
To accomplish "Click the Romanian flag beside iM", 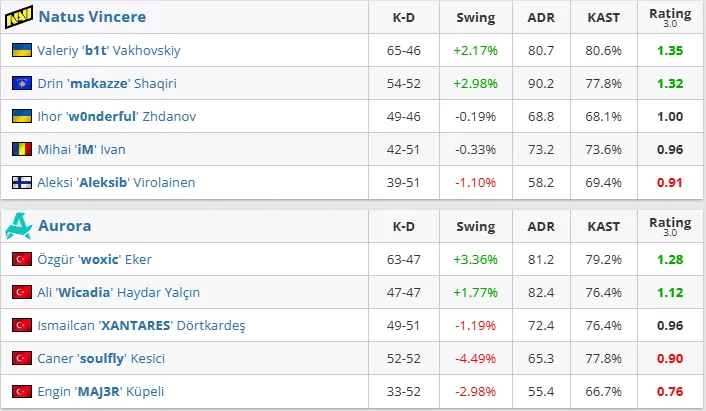I will pos(19,149).
